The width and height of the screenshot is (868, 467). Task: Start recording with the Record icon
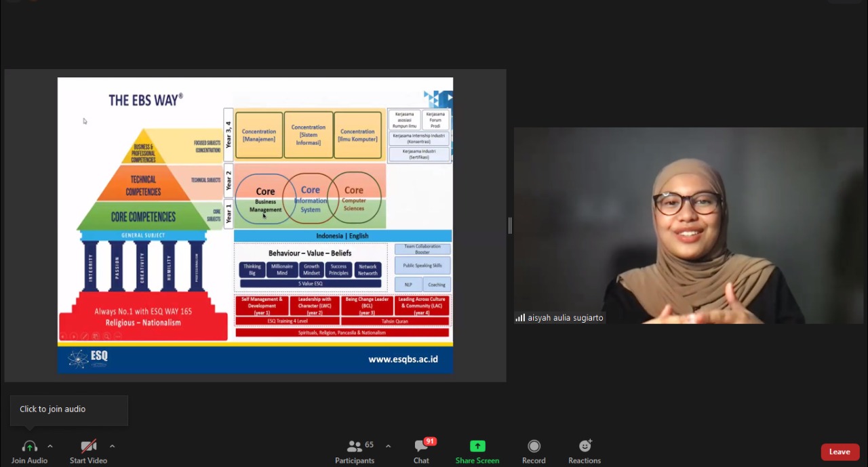534,447
